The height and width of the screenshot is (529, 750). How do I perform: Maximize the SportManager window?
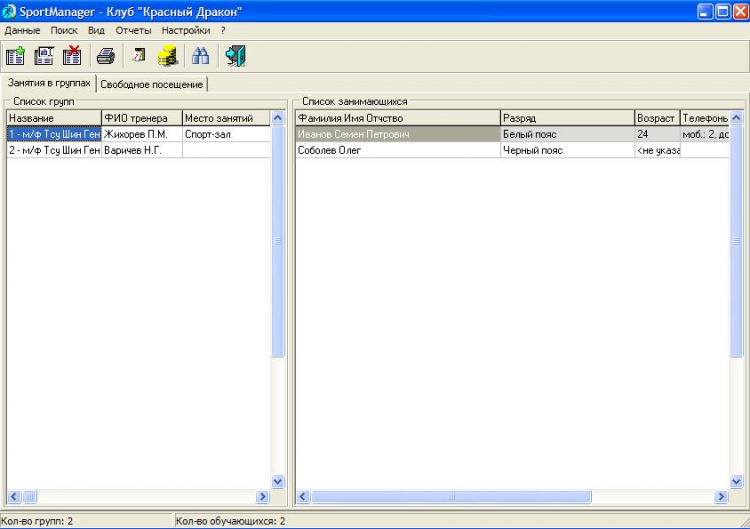coord(723,11)
